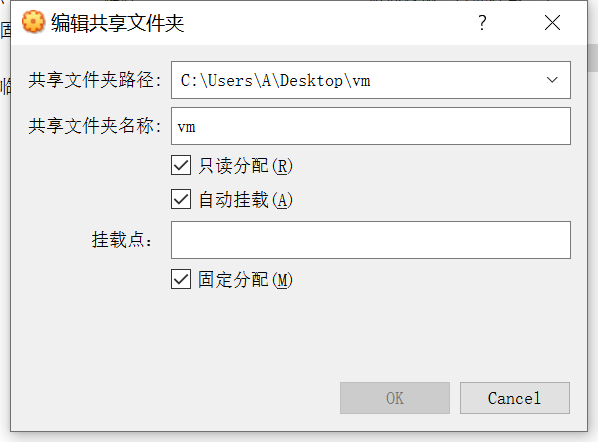Click the C:\Users\A\Desktop\vm path text box

point(371,80)
